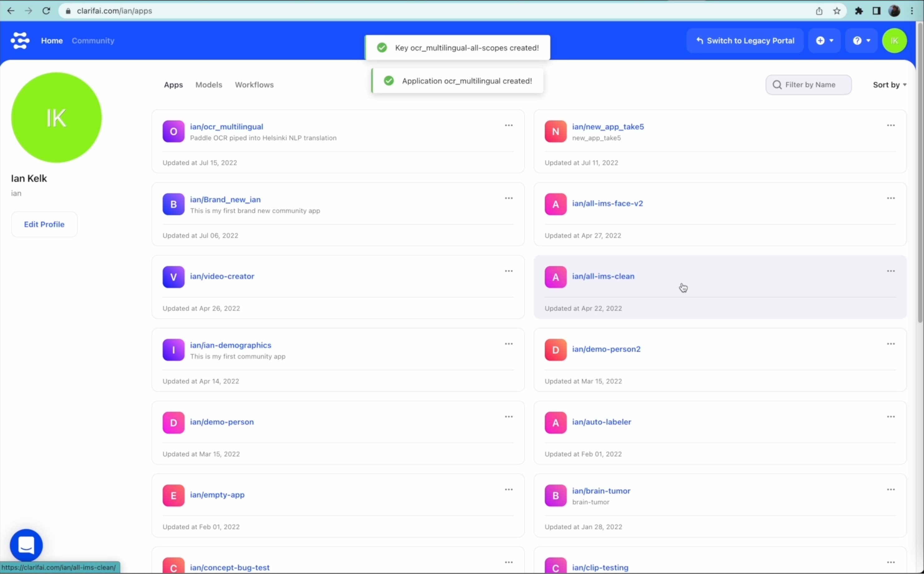Expand the plus create dropdown
The image size is (924, 574).
tap(824, 41)
